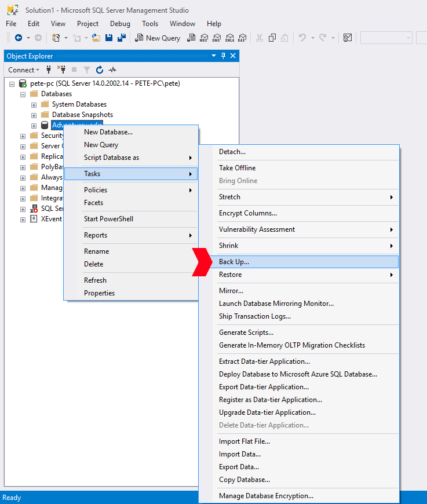Expand the Adventureworks database node
Image resolution: width=427 pixels, height=504 pixels.
pos(34,126)
